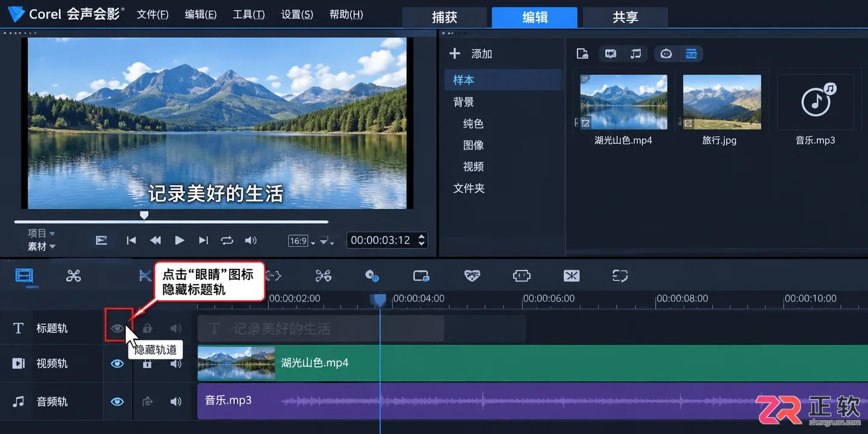868x434 pixels.
Task: Toggle the video filter icon in library toolbar
Action: (x=611, y=54)
